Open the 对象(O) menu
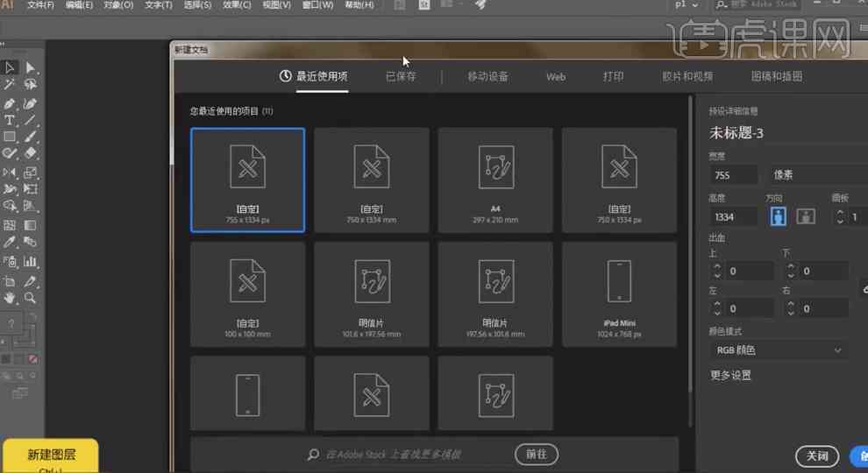868x473 pixels. [118, 5]
